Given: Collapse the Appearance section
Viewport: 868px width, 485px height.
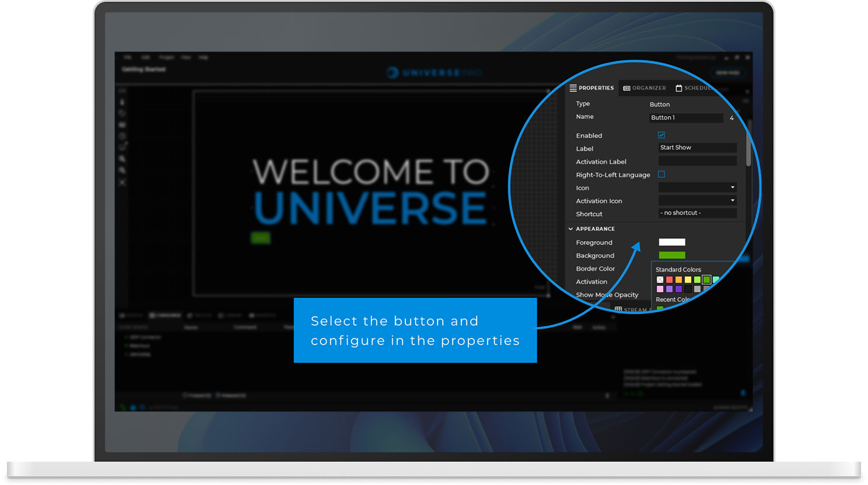Looking at the screenshot, I should tap(570, 229).
